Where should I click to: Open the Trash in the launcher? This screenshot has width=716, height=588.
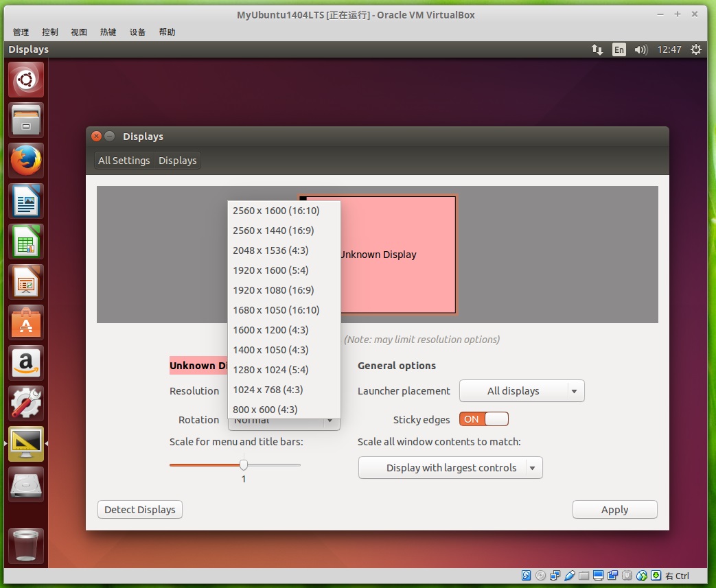26,545
